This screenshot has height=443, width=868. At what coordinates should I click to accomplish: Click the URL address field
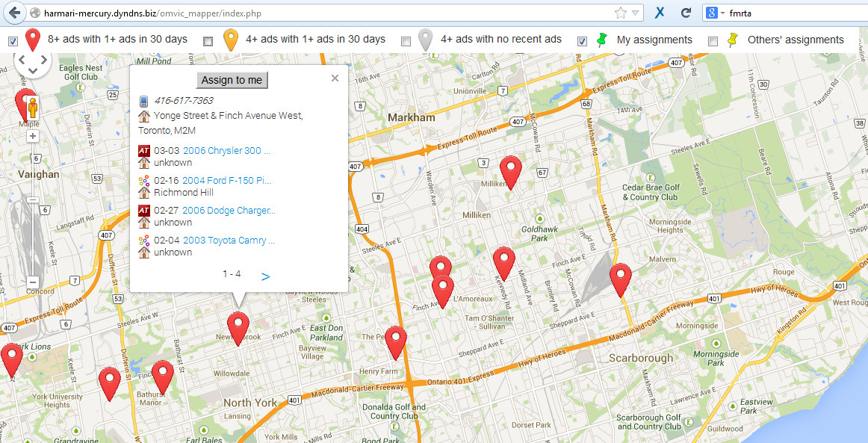326,13
